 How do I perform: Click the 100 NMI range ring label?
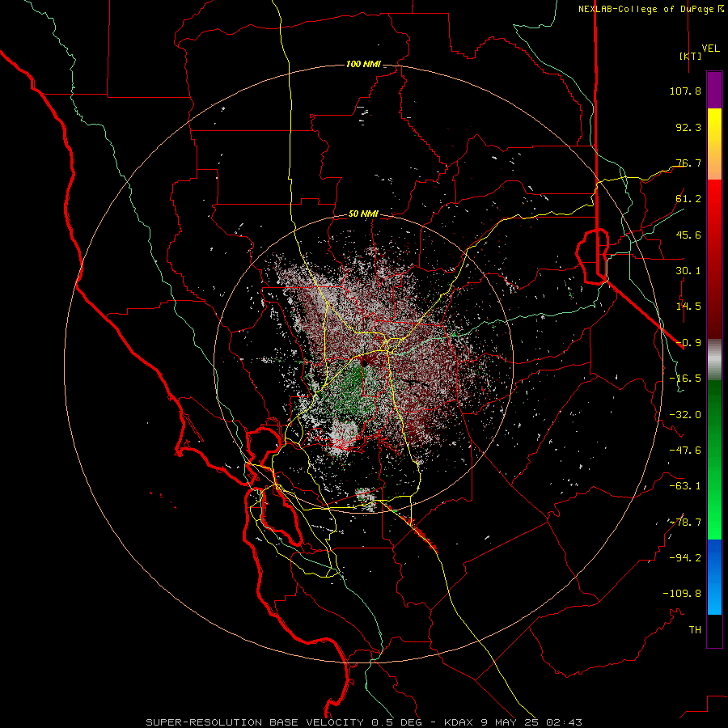pos(363,64)
